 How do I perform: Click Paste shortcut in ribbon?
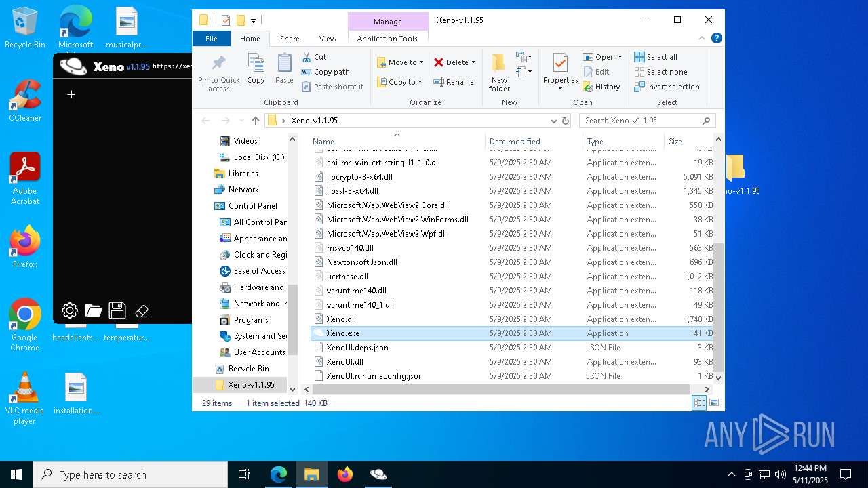(x=332, y=87)
